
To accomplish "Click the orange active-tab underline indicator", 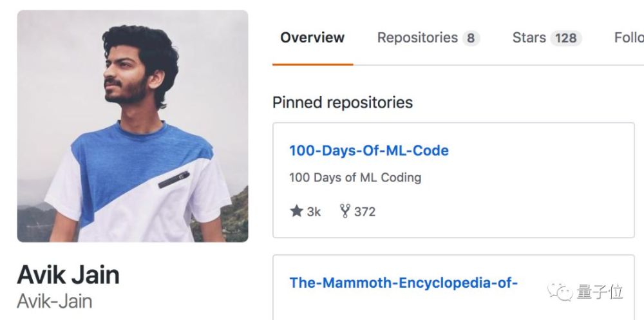I will tap(312, 64).
